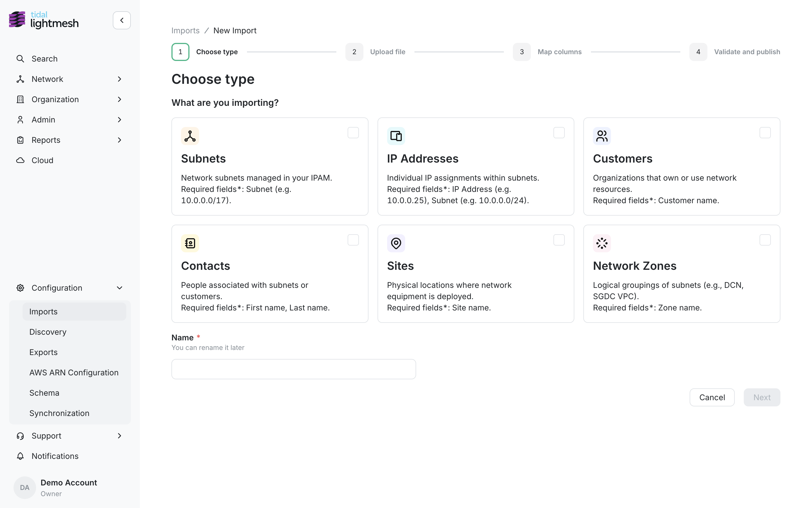812x508 pixels.
Task: Click the Sites map pin icon
Action: (396, 243)
